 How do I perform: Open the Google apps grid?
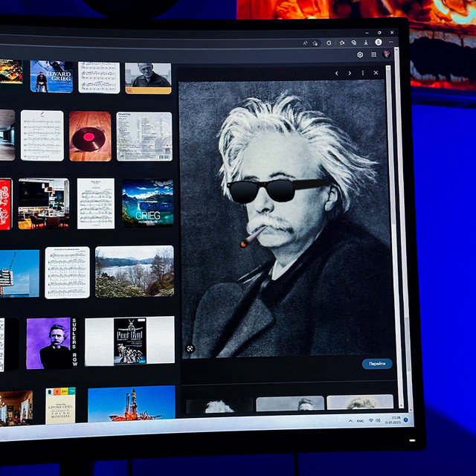pos(373,54)
